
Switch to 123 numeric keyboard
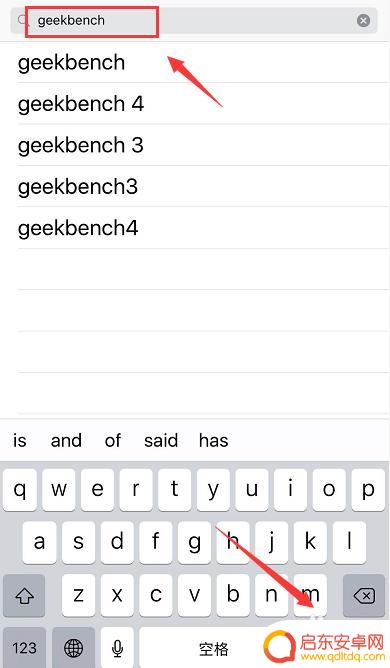[24, 648]
